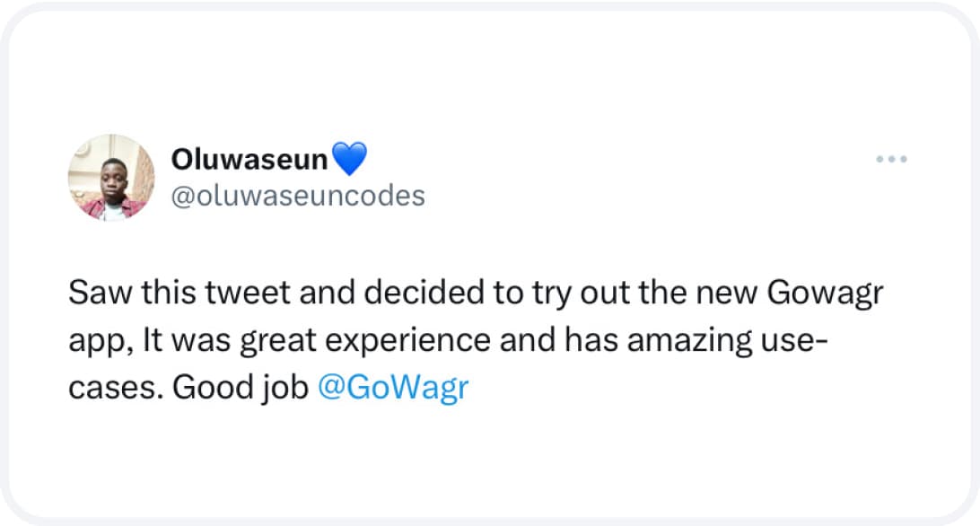
Task: Click the word Gowagr in the first tweet line
Action: tap(825, 293)
